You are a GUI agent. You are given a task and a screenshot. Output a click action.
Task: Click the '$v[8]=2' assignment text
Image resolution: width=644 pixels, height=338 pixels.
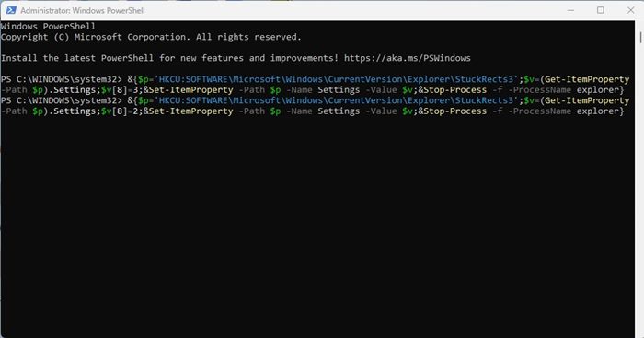[x=120, y=111]
